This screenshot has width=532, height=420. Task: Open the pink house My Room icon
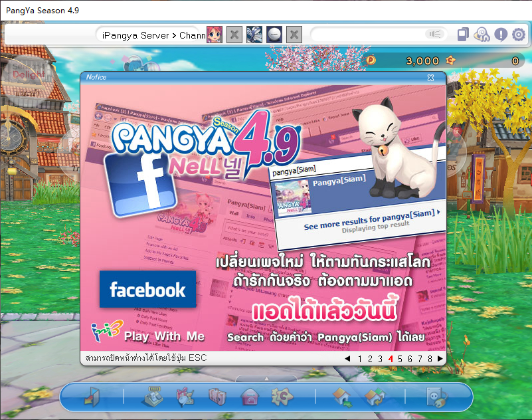(x=250, y=397)
